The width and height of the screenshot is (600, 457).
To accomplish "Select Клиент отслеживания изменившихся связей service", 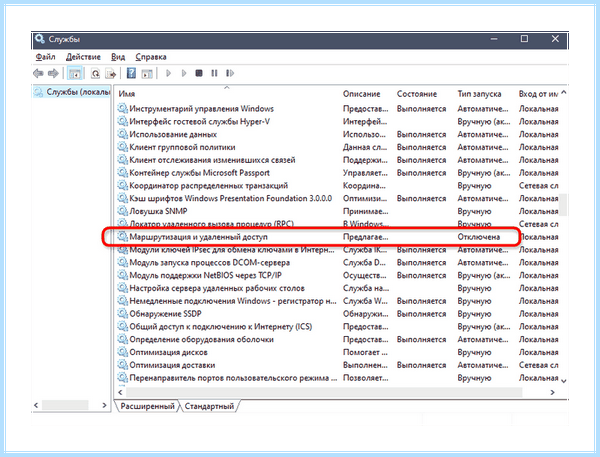I will coord(212,160).
